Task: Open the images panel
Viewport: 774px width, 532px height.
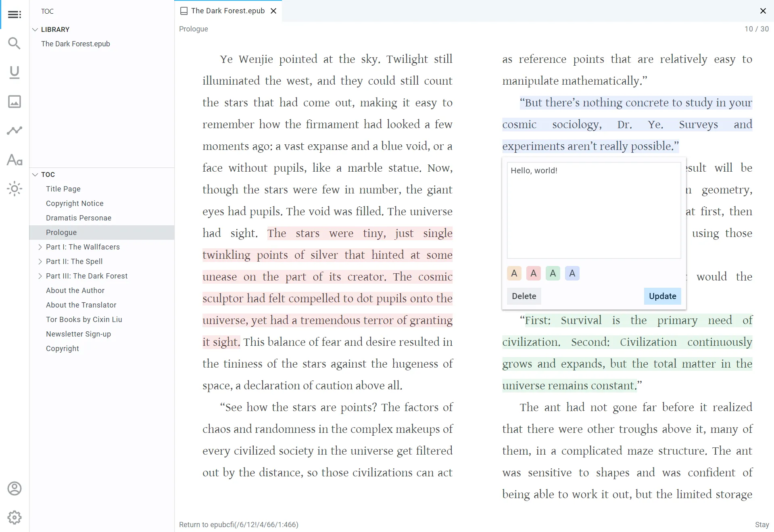Action: pos(15,102)
